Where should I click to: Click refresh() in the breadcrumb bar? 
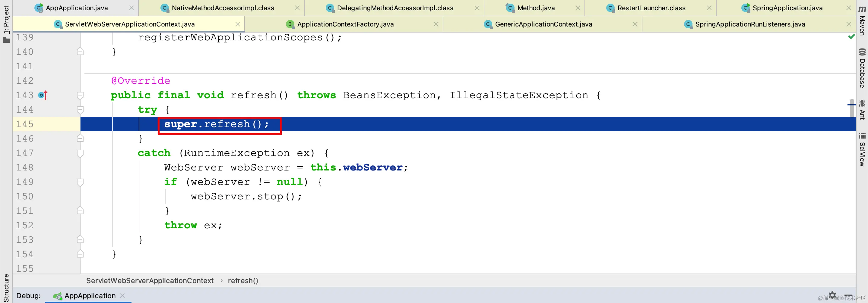click(x=243, y=280)
